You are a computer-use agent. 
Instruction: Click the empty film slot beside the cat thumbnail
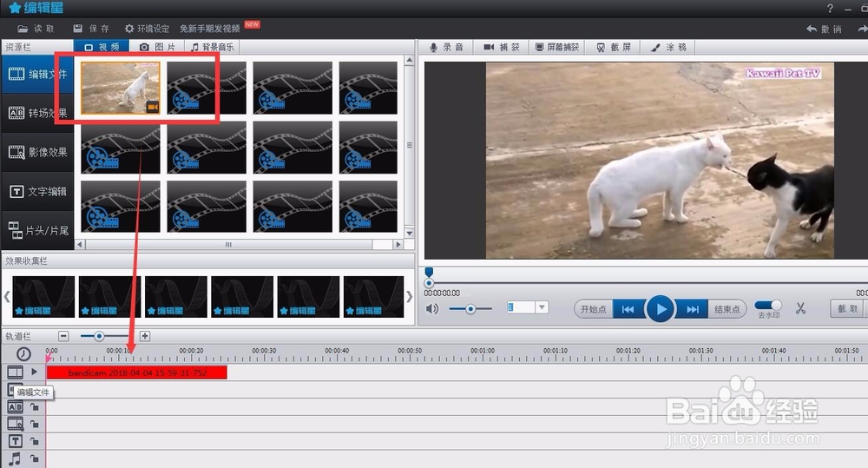tap(207, 88)
